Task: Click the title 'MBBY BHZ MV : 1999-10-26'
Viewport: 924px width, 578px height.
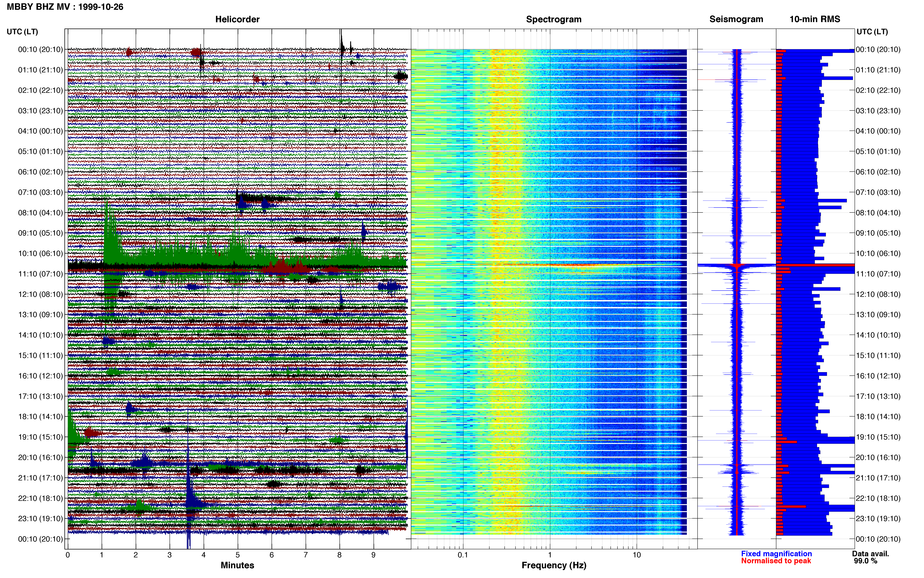Action: click(65, 7)
